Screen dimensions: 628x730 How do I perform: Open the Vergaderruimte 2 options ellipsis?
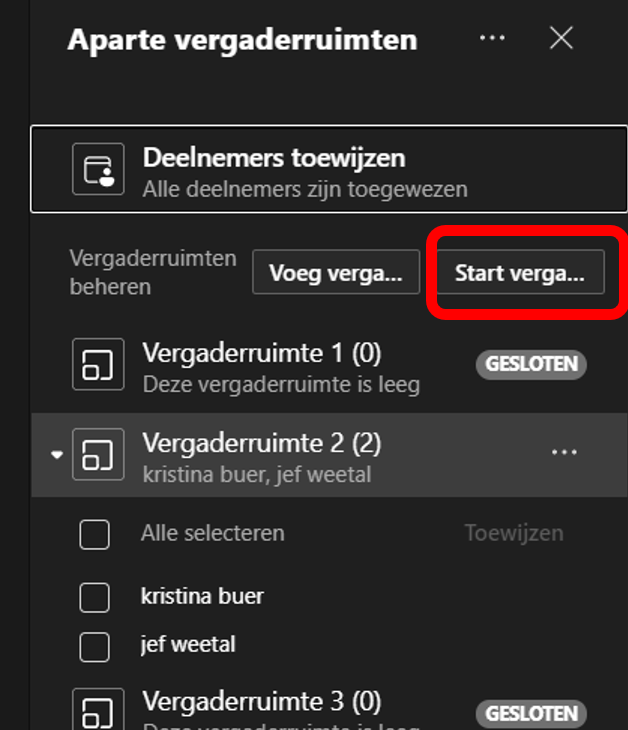564,452
